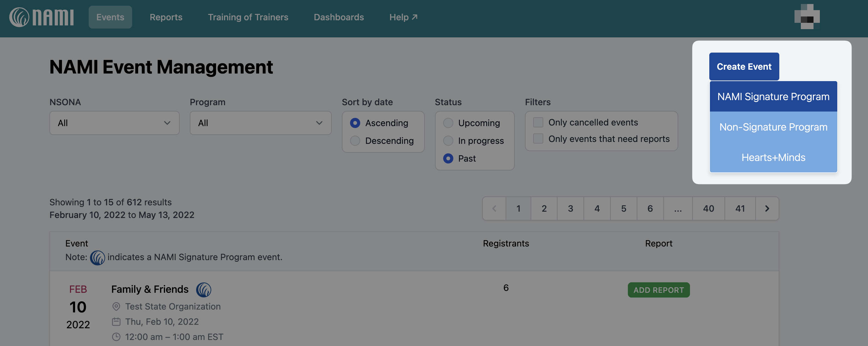
Task: Choose NAMI Signature Program option
Action: pyautogui.click(x=773, y=96)
